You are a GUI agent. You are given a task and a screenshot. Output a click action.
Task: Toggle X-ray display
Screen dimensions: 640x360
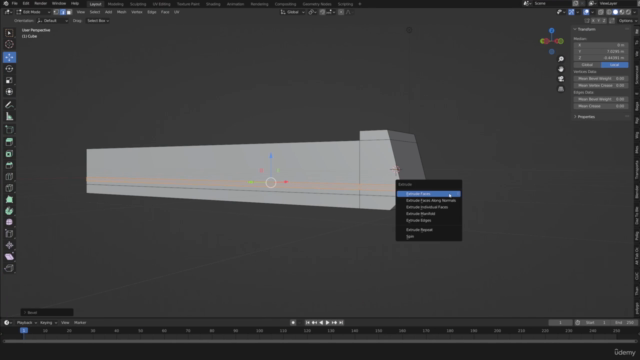(x=600, y=12)
